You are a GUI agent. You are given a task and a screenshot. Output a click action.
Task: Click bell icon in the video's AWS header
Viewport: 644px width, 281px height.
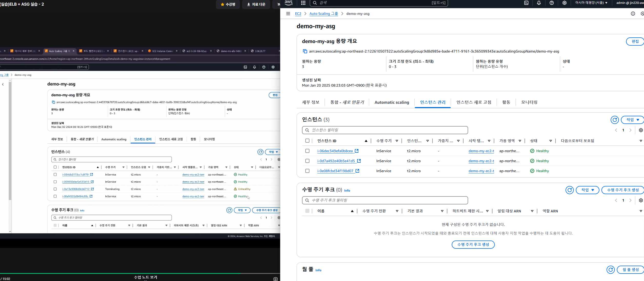point(255,67)
